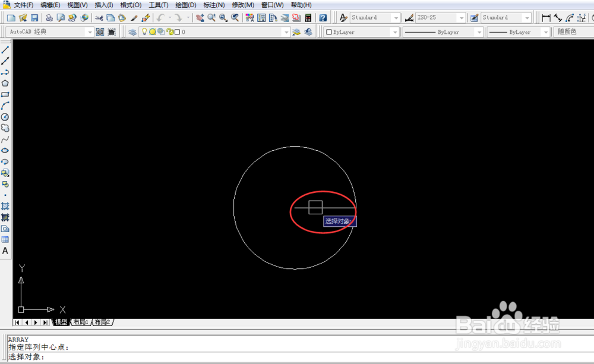Select the Point tool
This screenshot has width=594, height=364.
pos(5,195)
